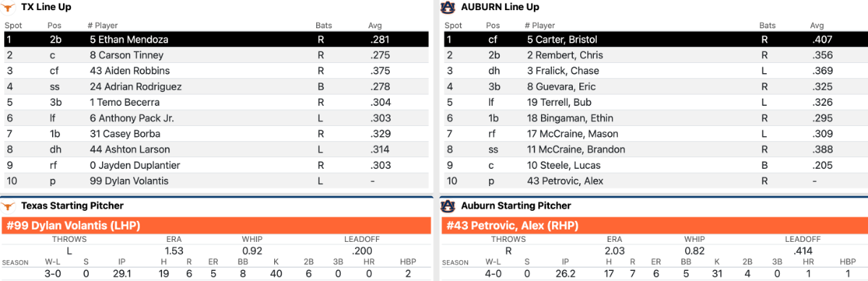This screenshot has height=281, width=868.
Task: Click the Auburn logo beside AUBURN Line Up
Action: tap(448, 7)
